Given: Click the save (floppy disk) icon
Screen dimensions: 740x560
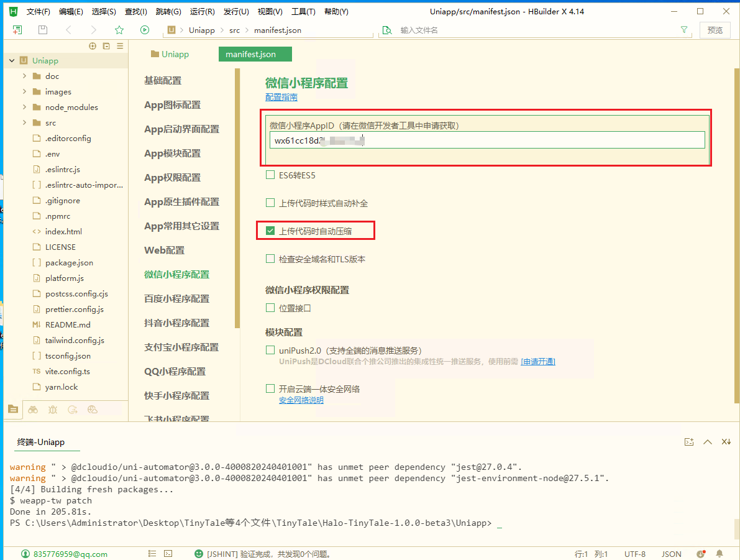Looking at the screenshot, I should (x=43, y=30).
